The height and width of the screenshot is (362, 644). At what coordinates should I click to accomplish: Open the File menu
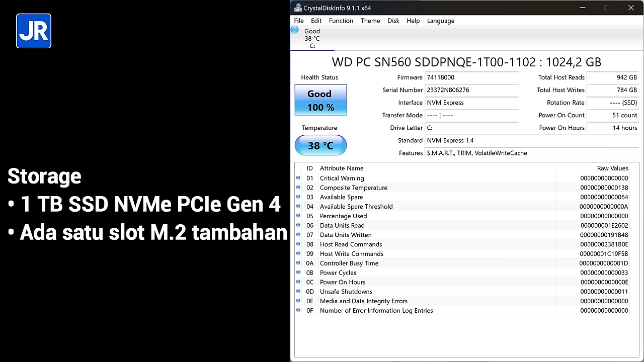click(x=299, y=21)
